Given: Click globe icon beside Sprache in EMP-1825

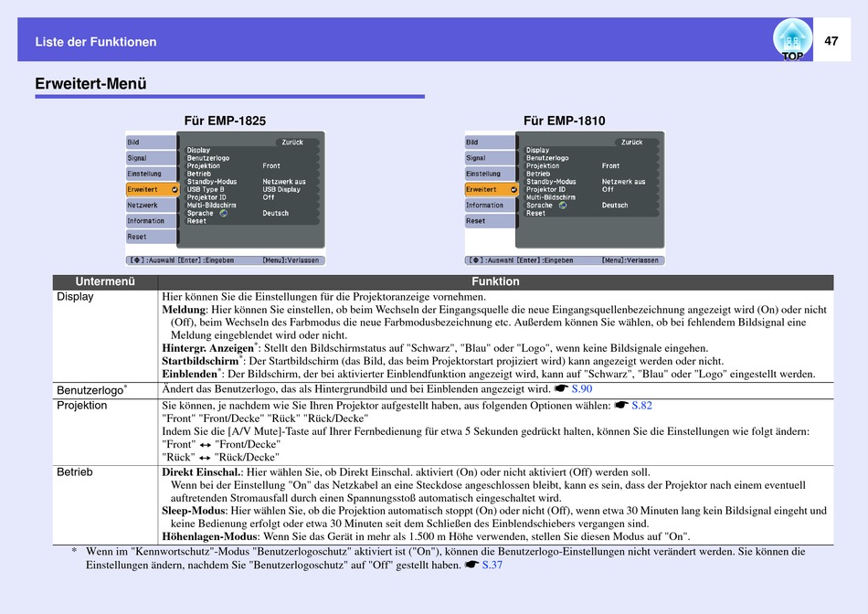Looking at the screenshot, I should point(224,213).
